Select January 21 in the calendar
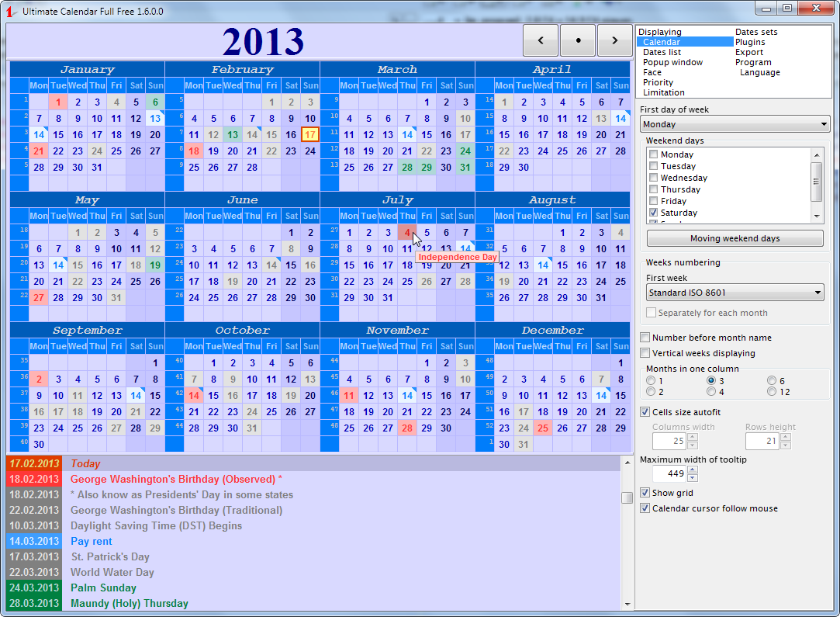 [x=39, y=151]
